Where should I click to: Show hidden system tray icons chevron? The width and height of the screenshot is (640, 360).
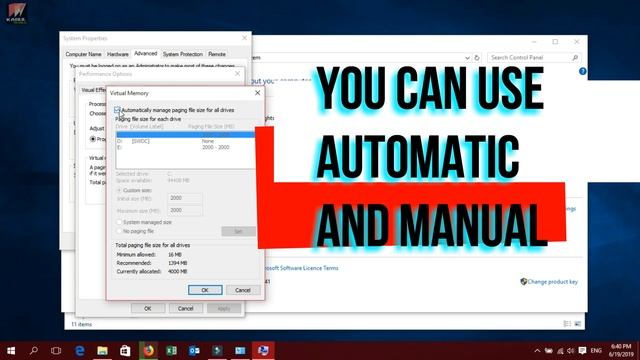tap(537, 351)
